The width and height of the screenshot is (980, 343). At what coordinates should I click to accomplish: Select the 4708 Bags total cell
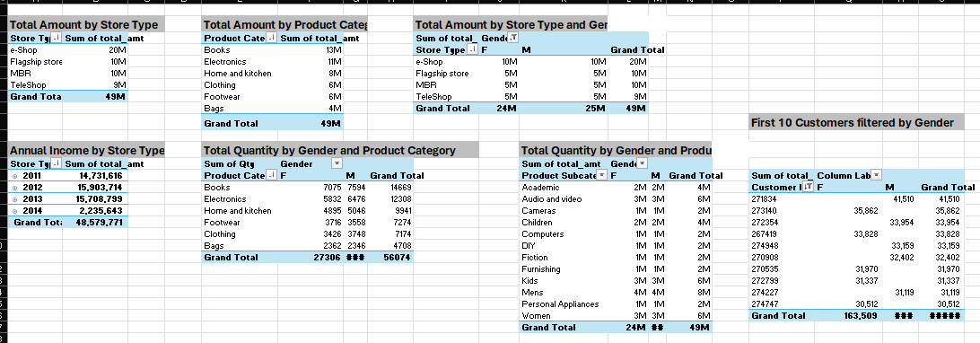[390, 245]
